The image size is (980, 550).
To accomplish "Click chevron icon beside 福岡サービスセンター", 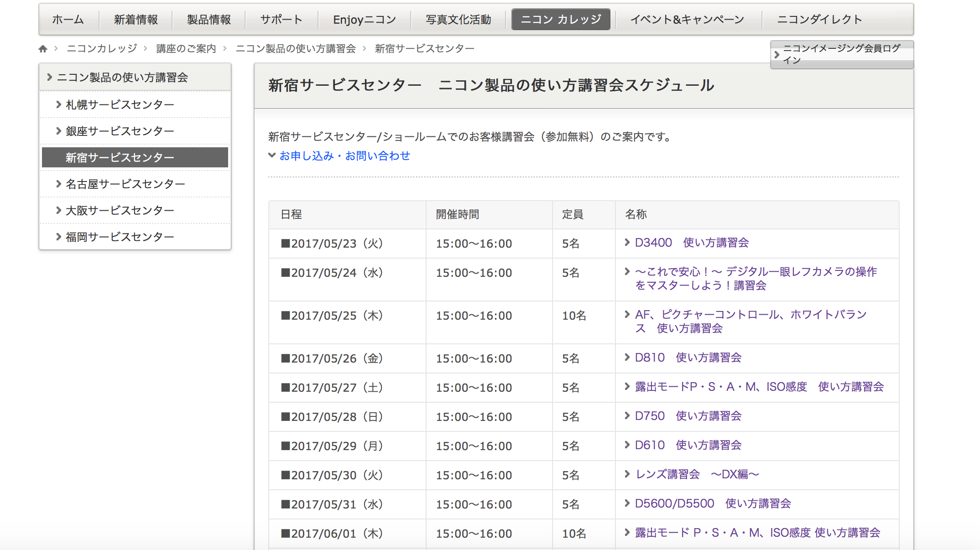I will (x=58, y=237).
